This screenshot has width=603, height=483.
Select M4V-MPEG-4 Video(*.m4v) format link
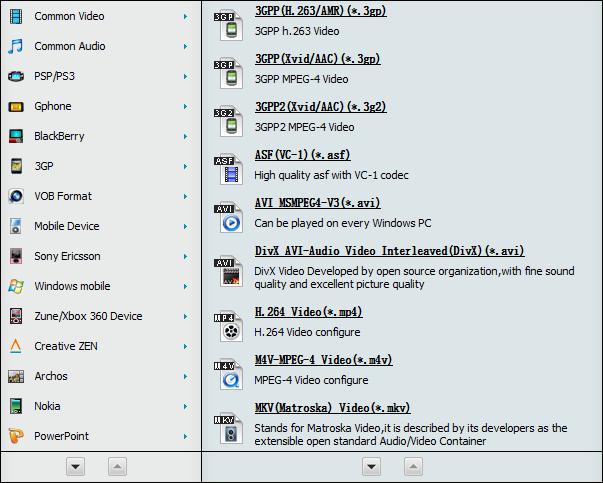(323, 360)
